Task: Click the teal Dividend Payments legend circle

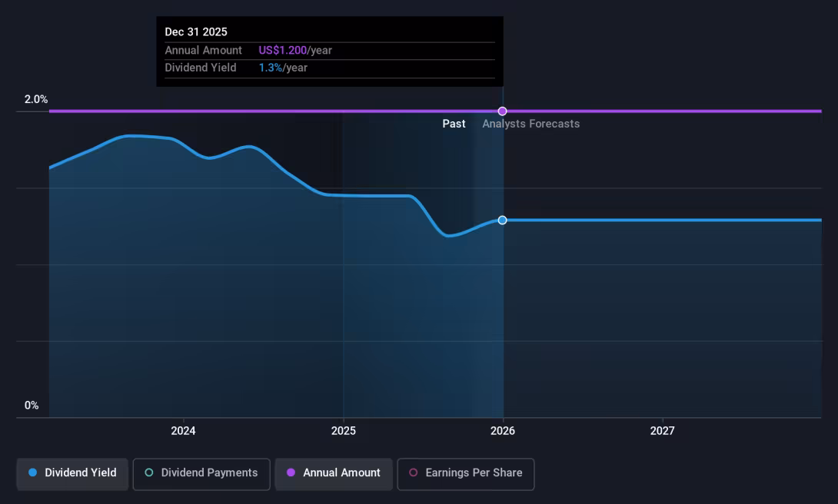Action: coord(149,472)
